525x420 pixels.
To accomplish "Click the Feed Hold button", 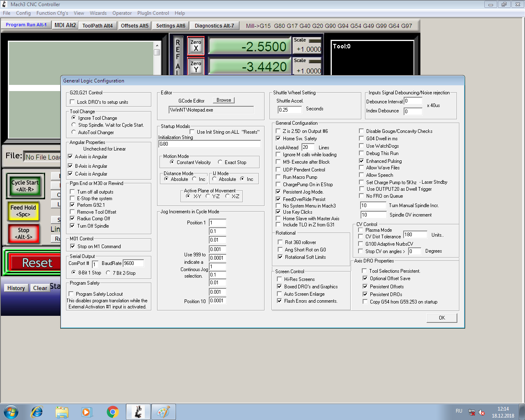I will pos(23,211).
